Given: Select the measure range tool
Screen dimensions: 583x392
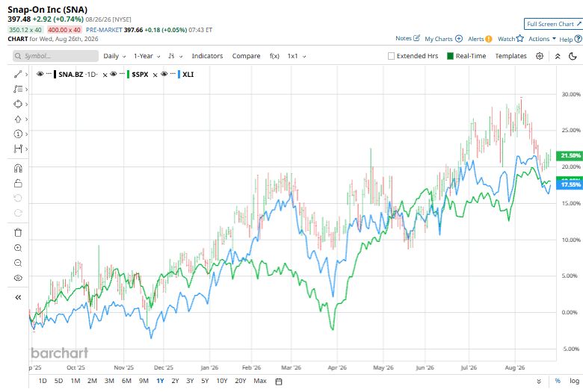Looking at the screenshot, I should [18, 149].
